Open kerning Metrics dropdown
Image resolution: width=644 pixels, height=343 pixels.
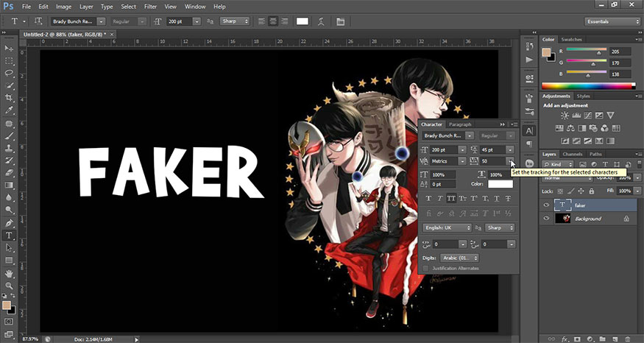coord(462,161)
